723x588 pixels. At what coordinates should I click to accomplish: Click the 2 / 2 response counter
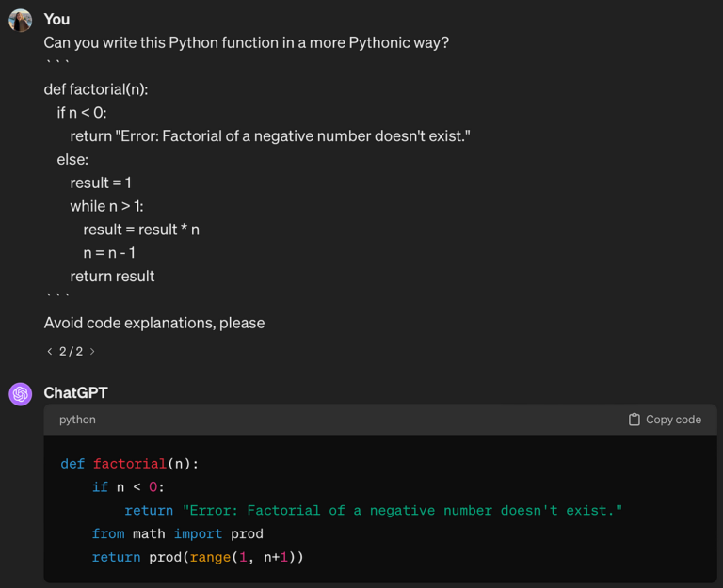pos(71,351)
